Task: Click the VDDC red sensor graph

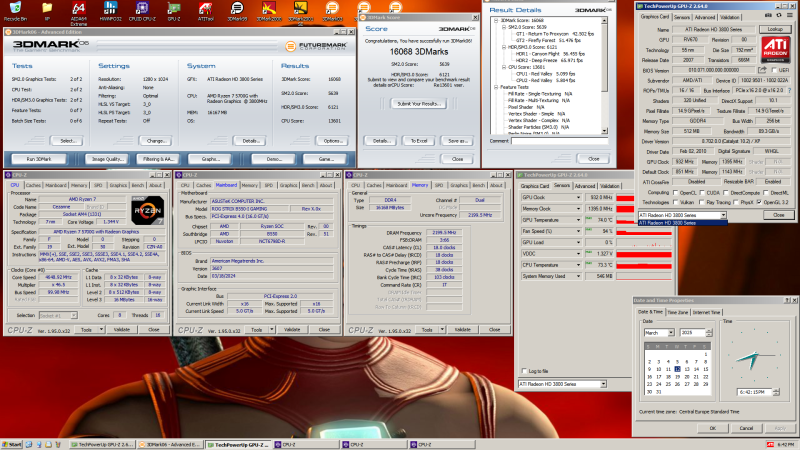Action: tap(644, 254)
